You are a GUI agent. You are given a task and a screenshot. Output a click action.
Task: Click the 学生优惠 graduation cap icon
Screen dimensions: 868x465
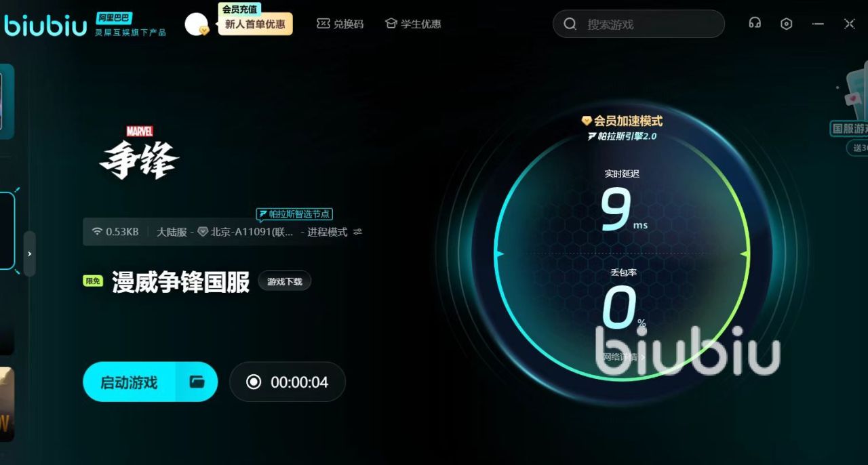coord(391,24)
